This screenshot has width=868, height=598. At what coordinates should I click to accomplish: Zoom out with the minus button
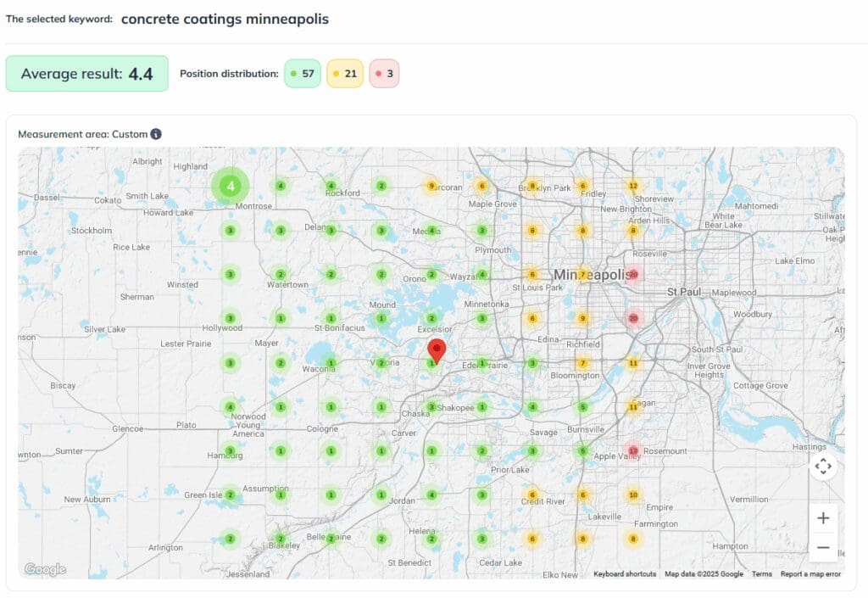(822, 548)
